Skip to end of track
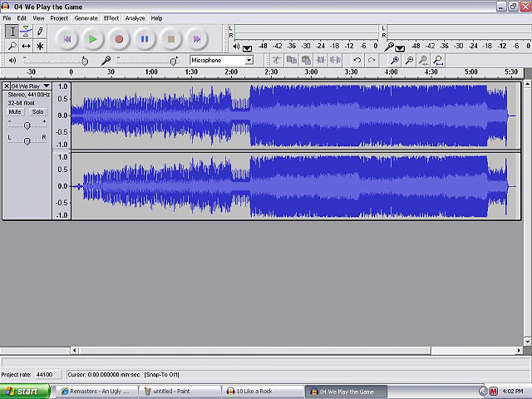The image size is (532, 399). (x=197, y=39)
